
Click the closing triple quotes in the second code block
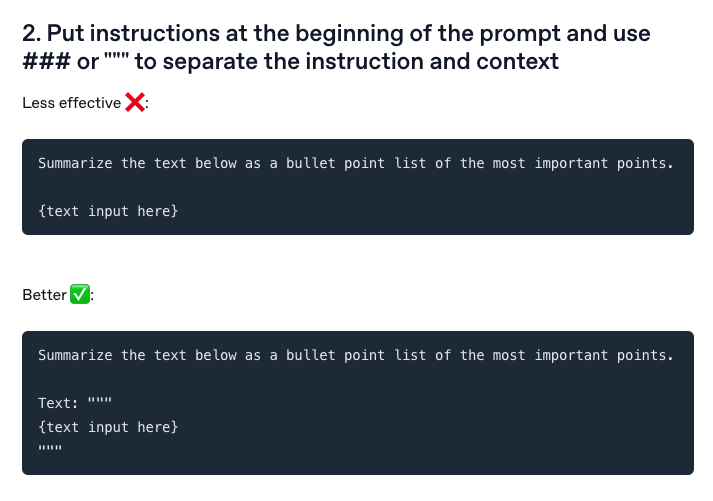pyautogui.click(x=50, y=448)
